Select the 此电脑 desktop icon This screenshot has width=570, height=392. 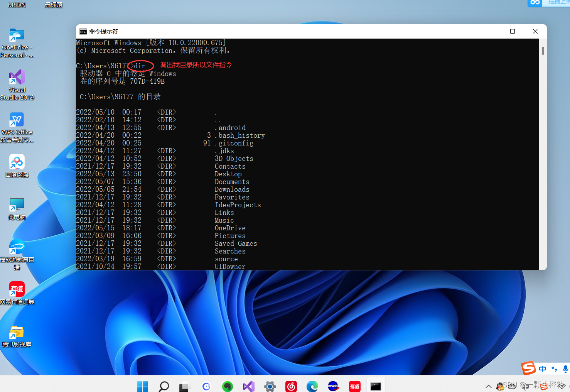click(x=17, y=209)
